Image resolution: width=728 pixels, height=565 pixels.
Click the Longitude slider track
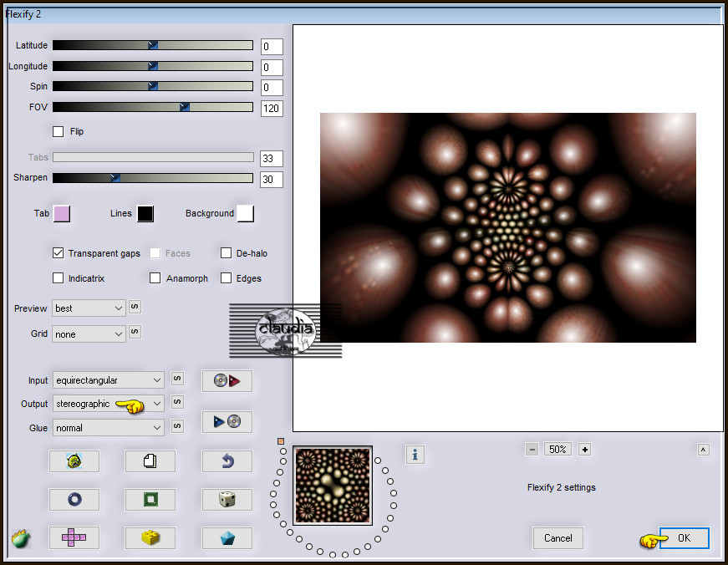[x=153, y=66]
